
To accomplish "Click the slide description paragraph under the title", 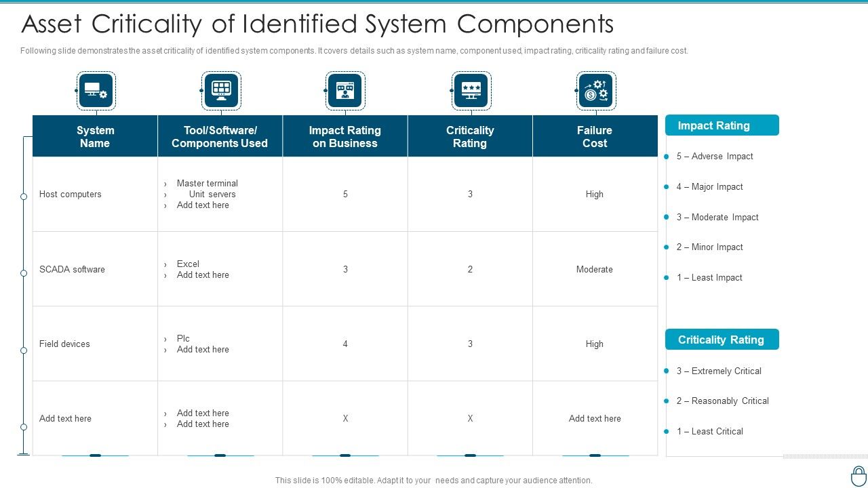I will click(x=355, y=51).
